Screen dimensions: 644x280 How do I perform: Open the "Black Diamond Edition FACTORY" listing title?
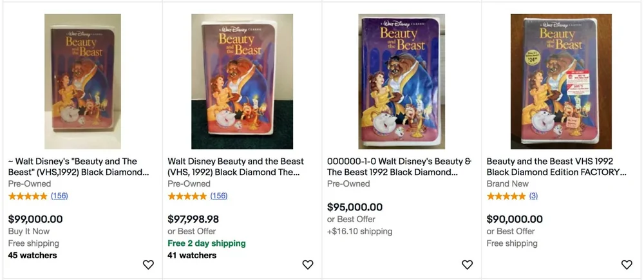tap(556, 167)
